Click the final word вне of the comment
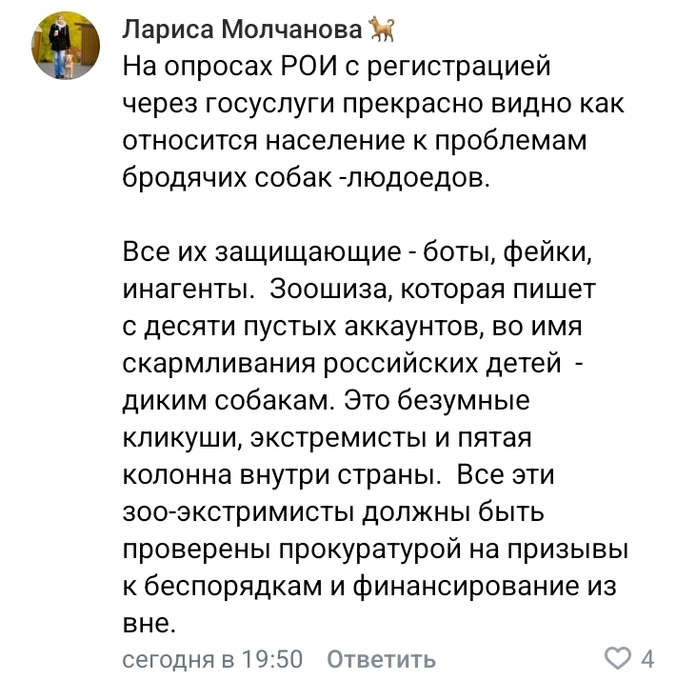Screen dimensions: 676x700 click(x=146, y=623)
